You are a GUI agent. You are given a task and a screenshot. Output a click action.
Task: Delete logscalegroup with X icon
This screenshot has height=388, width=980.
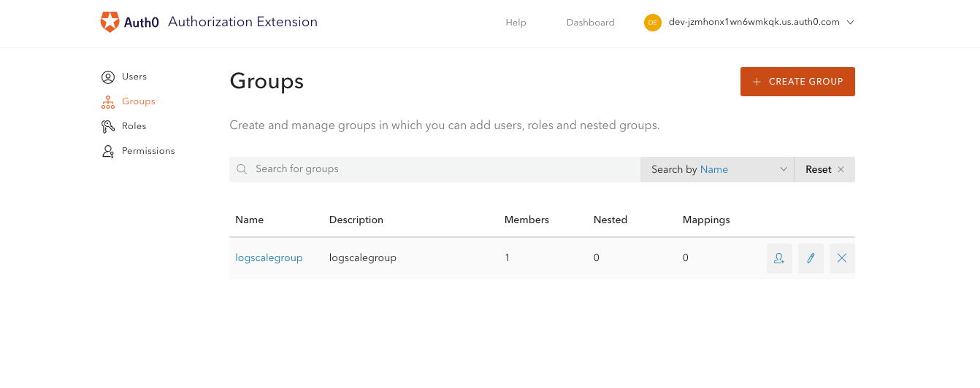tap(842, 258)
